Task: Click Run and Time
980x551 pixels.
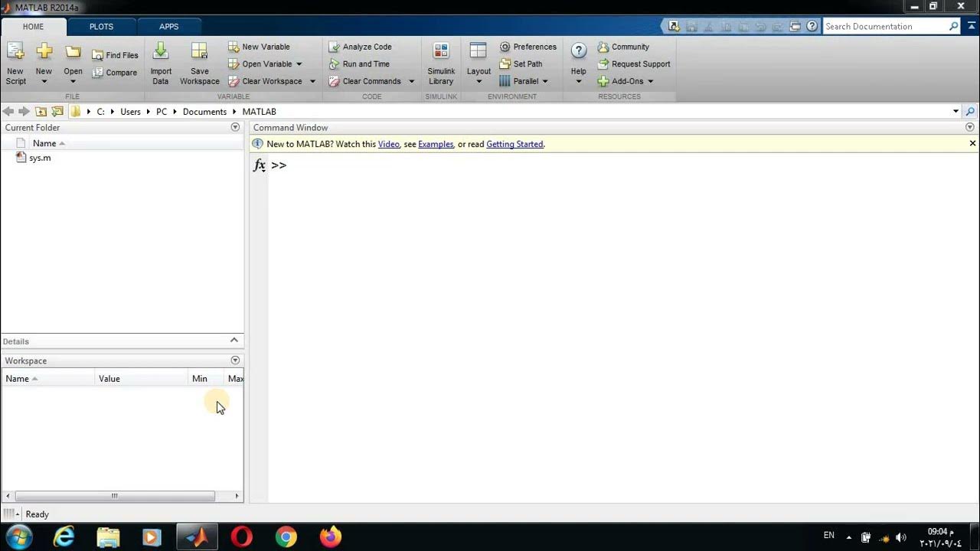Action: click(359, 64)
